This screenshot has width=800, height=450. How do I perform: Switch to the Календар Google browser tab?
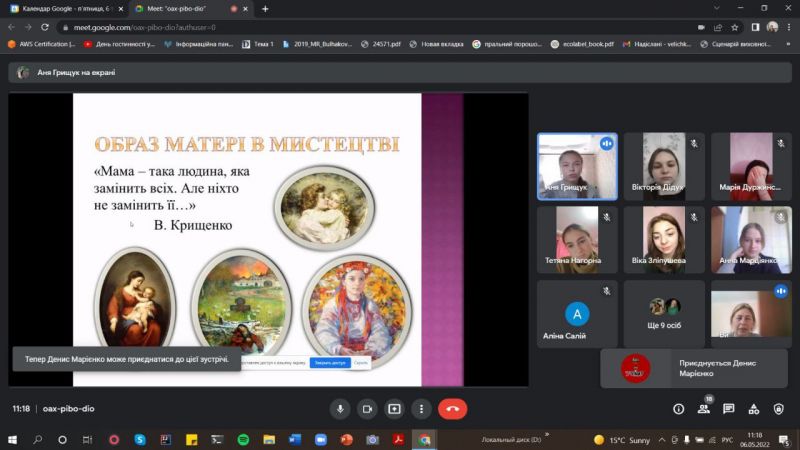(65, 9)
